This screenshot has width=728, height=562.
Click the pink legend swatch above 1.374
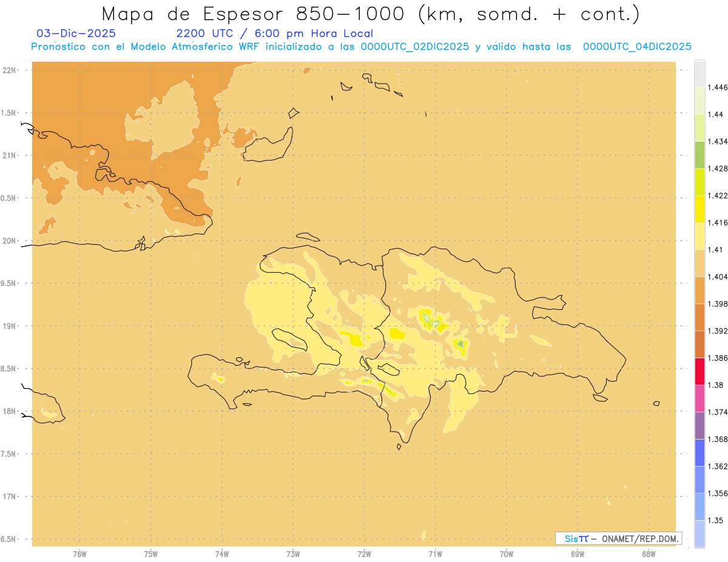tap(699, 398)
